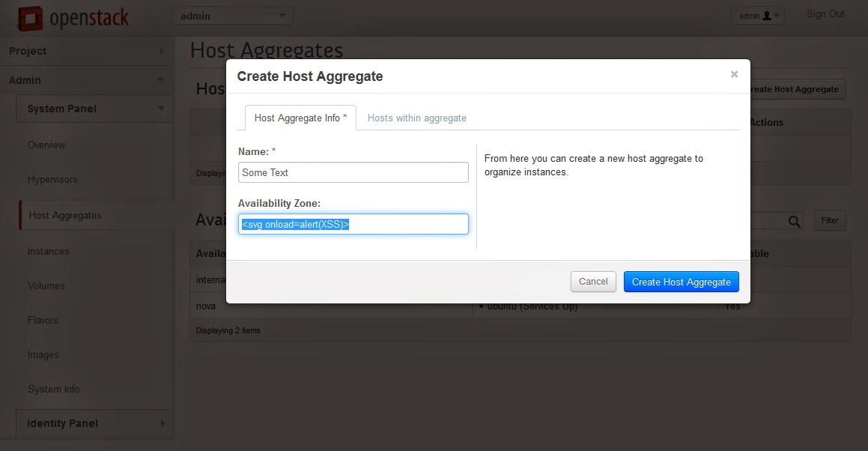
Task: Click the search magnifier icon
Action: pos(794,221)
